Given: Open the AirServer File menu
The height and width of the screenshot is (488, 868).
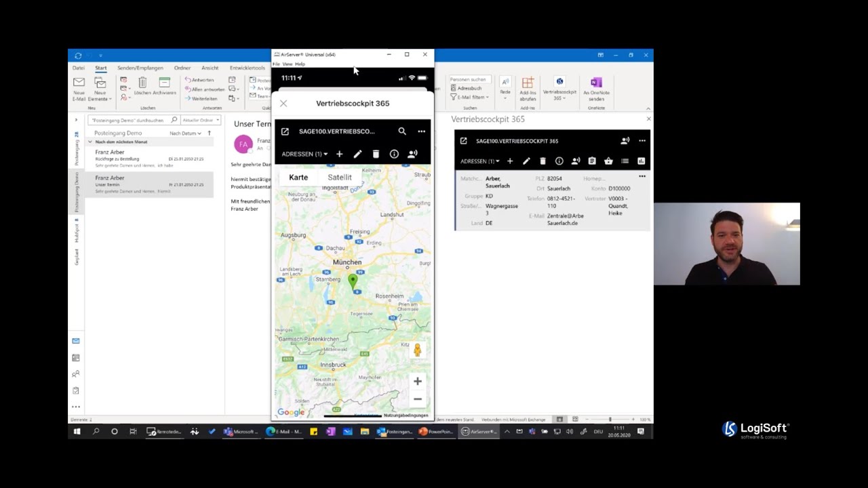Looking at the screenshot, I should [x=276, y=64].
